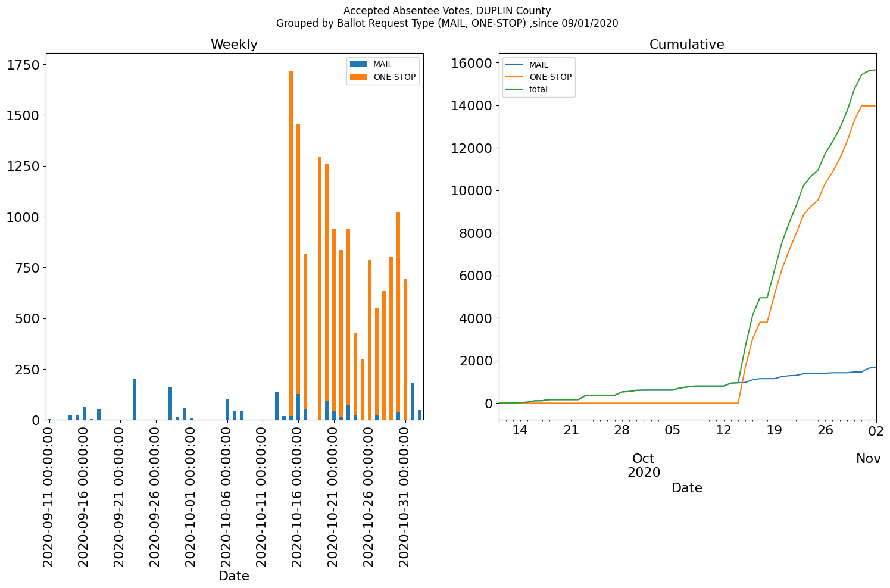The height and width of the screenshot is (588, 890).
Task: Click the "21" tick on the Cumulative x-axis
Action: (x=571, y=430)
